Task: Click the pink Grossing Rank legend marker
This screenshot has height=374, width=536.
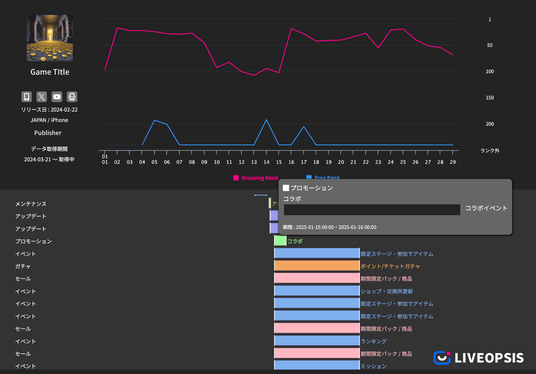Action: coord(236,178)
